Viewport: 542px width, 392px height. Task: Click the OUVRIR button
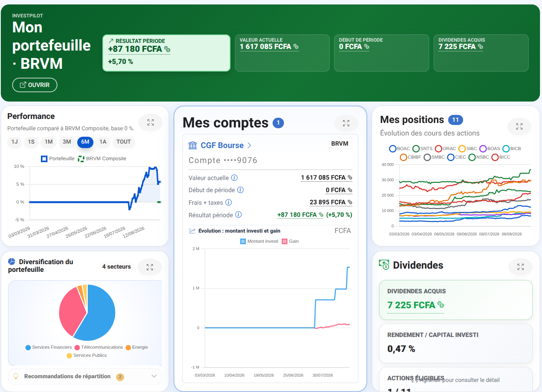[35, 85]
